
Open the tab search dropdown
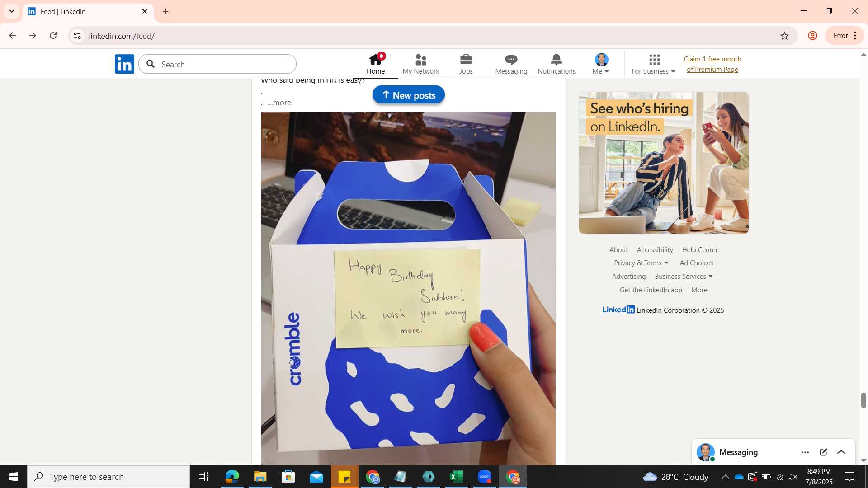point(12,12)
